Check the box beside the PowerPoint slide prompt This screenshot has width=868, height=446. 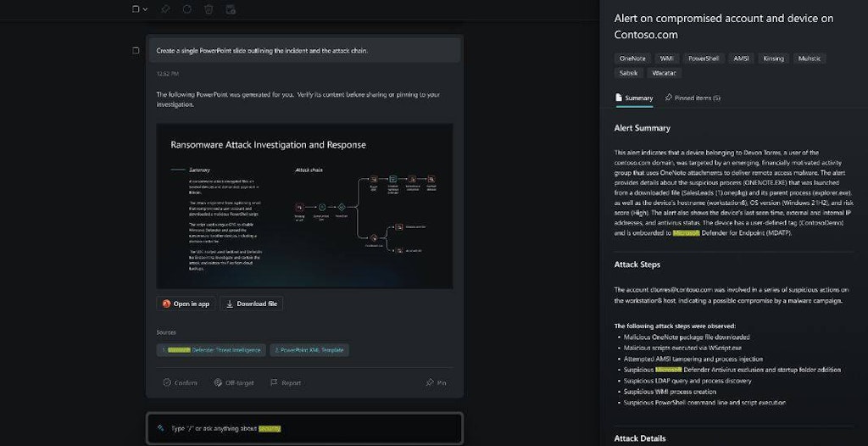coord(136,50)
